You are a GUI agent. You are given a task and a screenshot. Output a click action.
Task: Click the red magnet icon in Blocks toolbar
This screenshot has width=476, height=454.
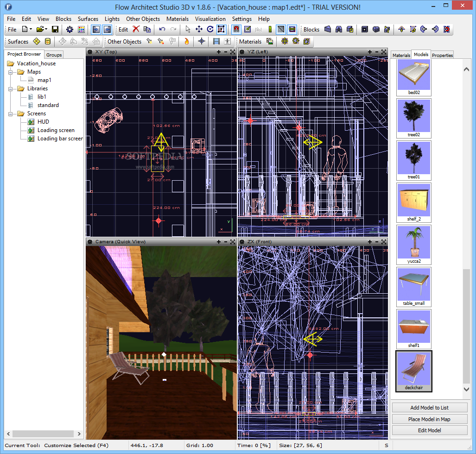446,29
